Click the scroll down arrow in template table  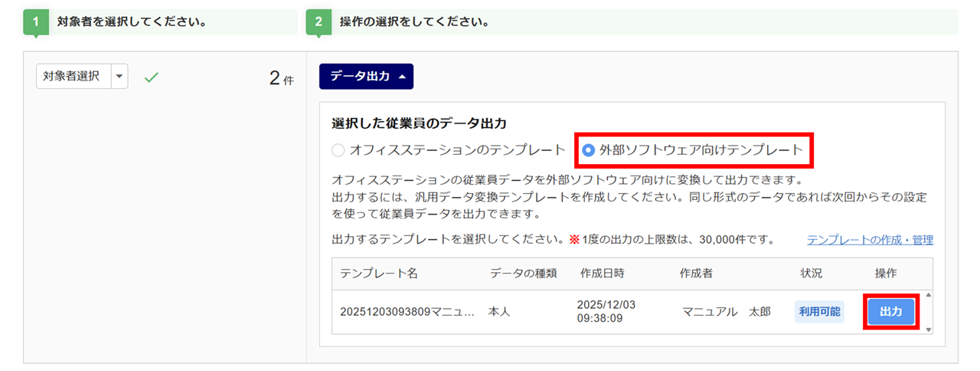click(x=929, y=329)
